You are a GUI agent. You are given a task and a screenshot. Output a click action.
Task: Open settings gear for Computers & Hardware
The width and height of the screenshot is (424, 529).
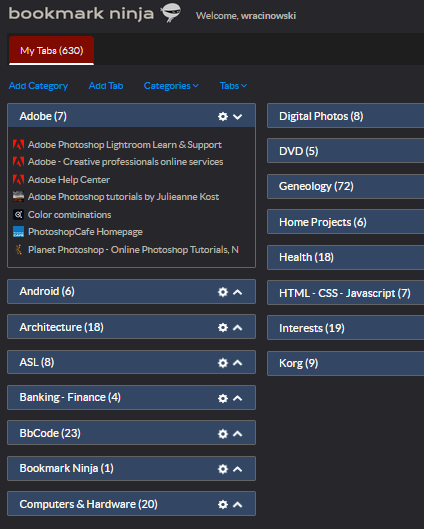[x=223, y=504]
